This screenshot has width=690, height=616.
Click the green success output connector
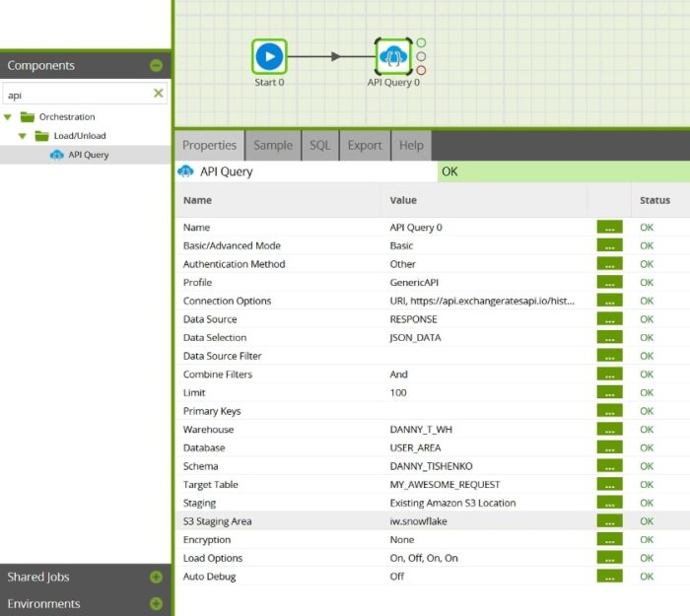coord(421,42)
